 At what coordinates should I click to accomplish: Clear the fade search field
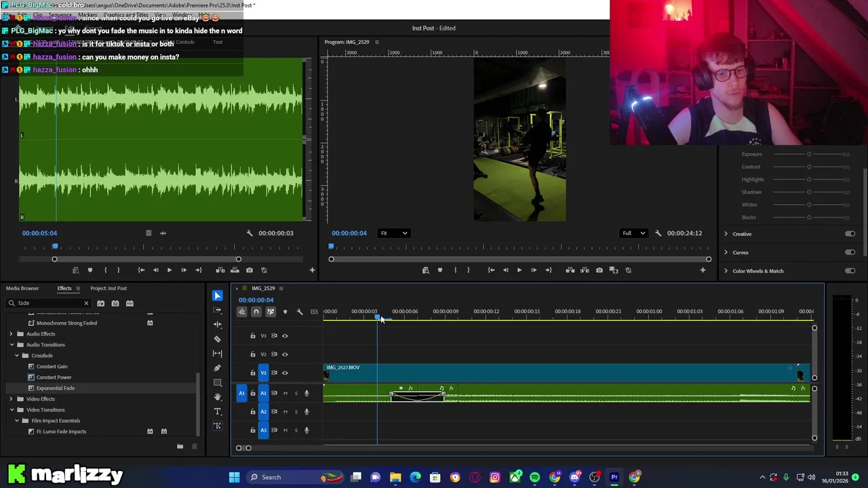click(x=86, y=303)
